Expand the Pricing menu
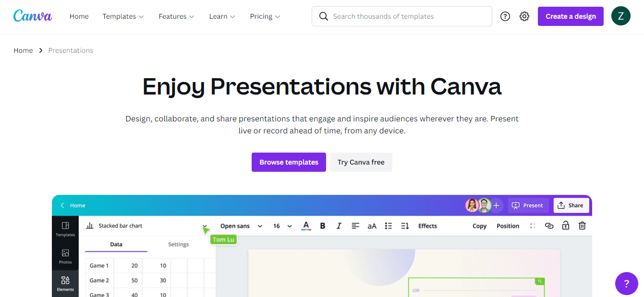 tap(265, 16)
